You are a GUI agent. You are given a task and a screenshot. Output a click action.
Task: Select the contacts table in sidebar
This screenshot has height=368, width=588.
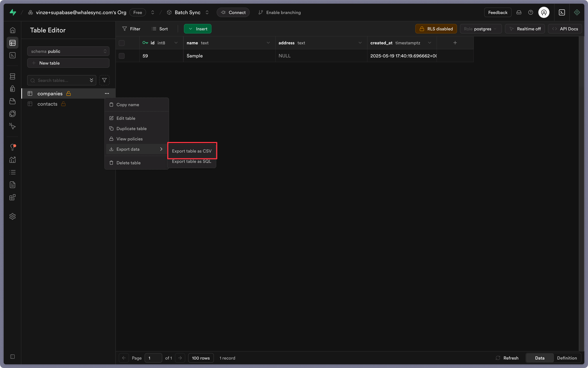(x=68, y=104)
